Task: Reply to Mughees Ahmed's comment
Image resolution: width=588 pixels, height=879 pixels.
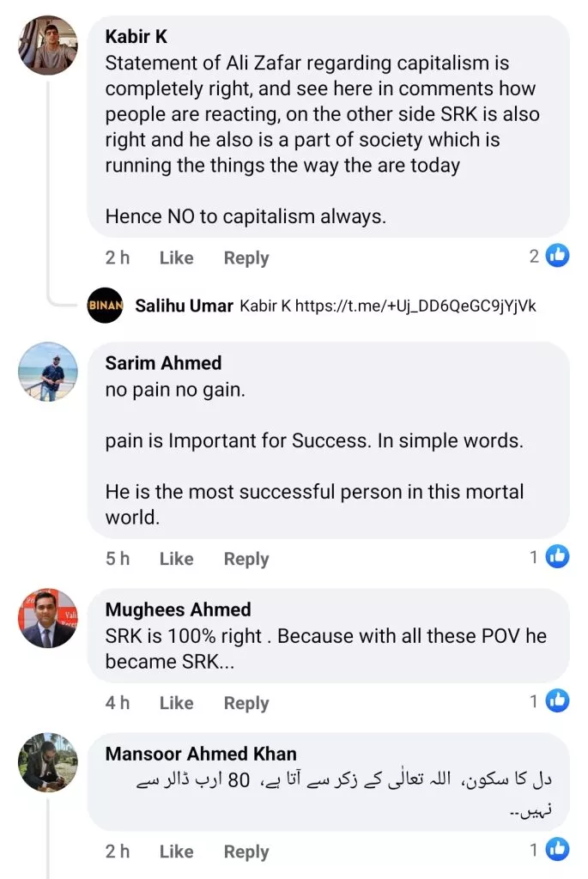Action: [x=246, y=703]
